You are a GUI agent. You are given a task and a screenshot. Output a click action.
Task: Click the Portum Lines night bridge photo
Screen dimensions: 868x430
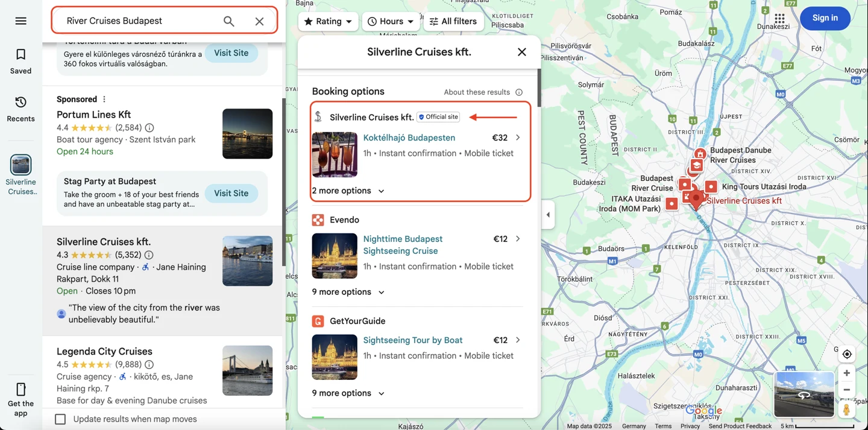pyautogui.click(x=247, y=134)
